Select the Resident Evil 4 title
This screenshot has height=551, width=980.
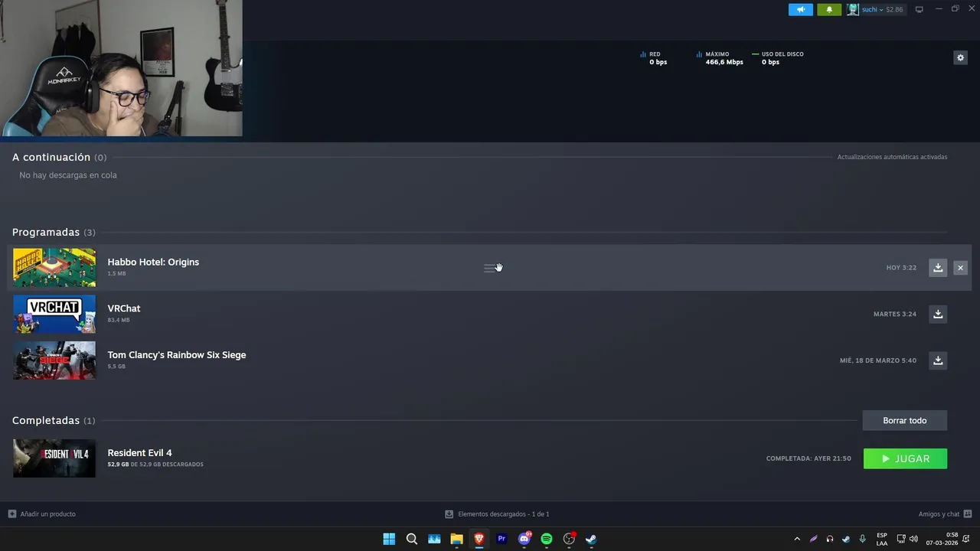(139, 453)
